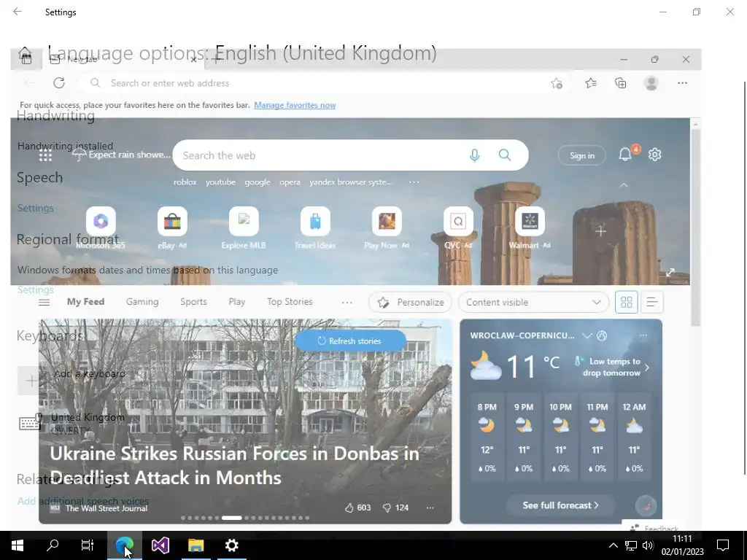Expand weather location dropdown chevron
The image size is (747, 560).
click(587, 335)
